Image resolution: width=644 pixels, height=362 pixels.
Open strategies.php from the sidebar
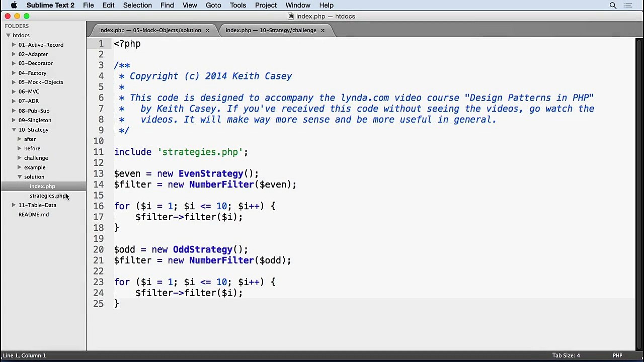coord(48,196)
